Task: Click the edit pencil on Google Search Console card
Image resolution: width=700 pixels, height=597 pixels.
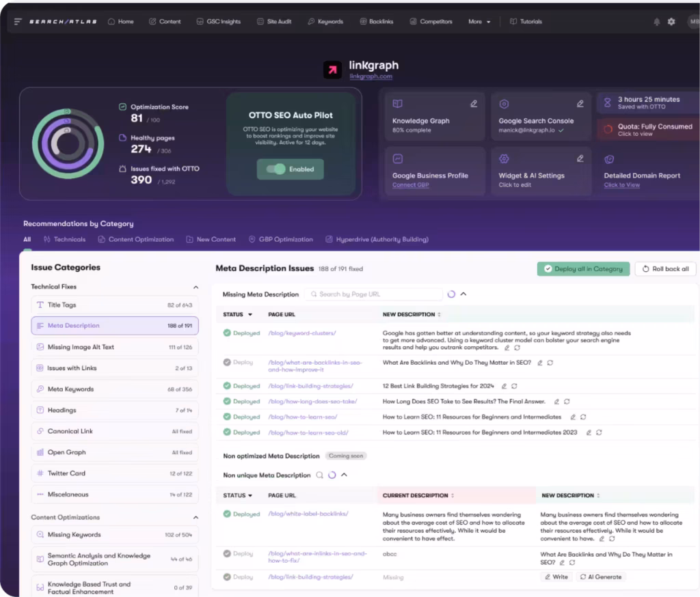Action: (x=581, y=102)
